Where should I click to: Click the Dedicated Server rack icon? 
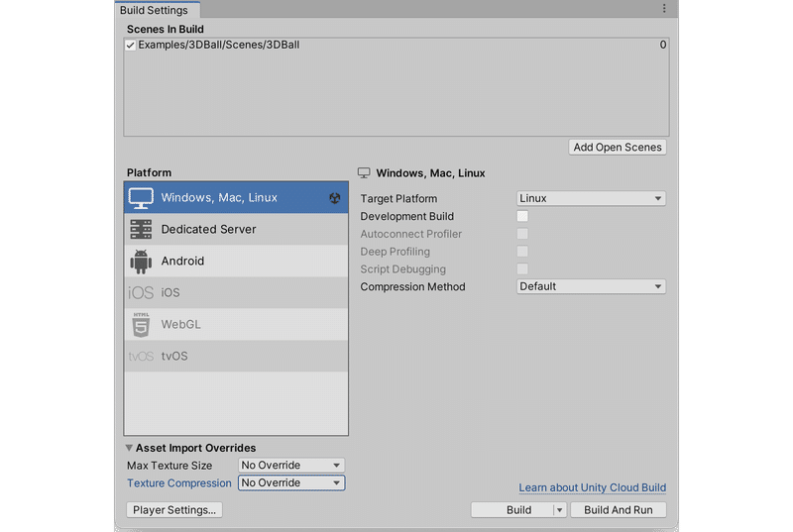[141, 230]
